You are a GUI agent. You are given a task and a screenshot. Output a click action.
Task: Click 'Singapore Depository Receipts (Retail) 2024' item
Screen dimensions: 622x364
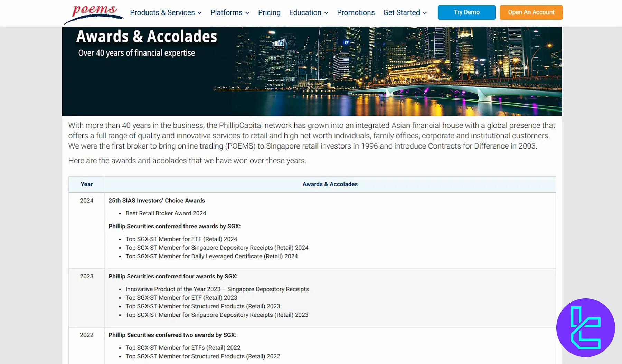point(217,248)
